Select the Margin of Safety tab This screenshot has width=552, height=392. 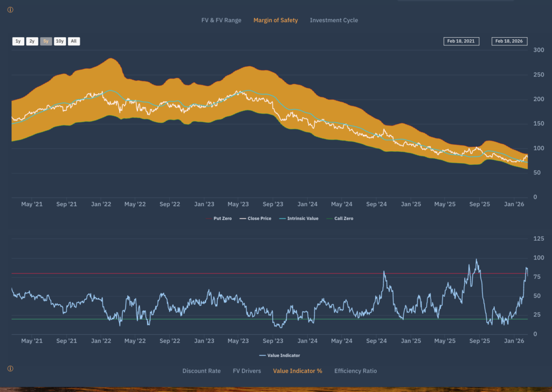275,20
